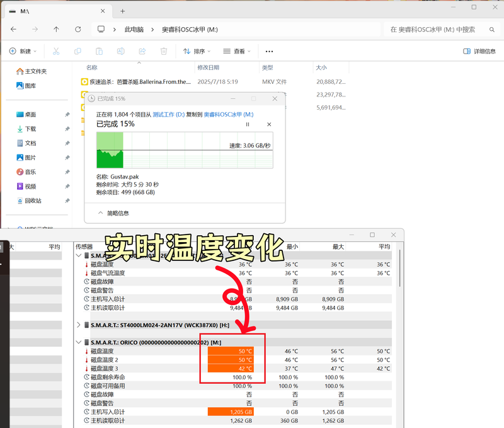Sort files by 类型 column

267,67
